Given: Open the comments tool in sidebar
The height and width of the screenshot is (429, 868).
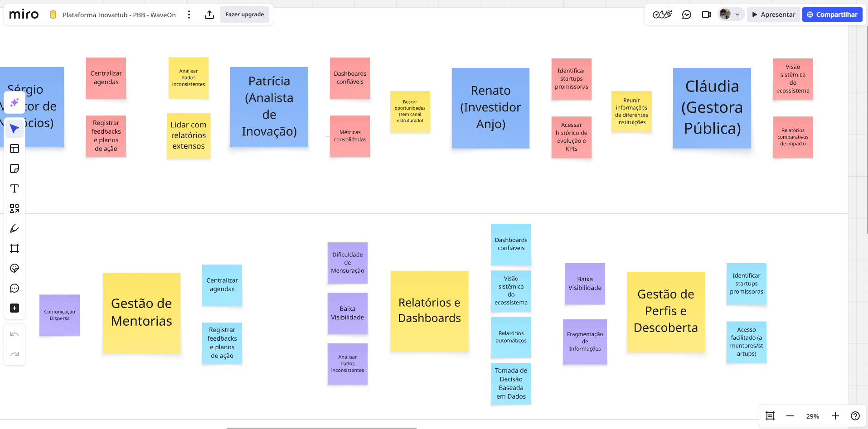Looking at the screenshot, I should 15,288.
